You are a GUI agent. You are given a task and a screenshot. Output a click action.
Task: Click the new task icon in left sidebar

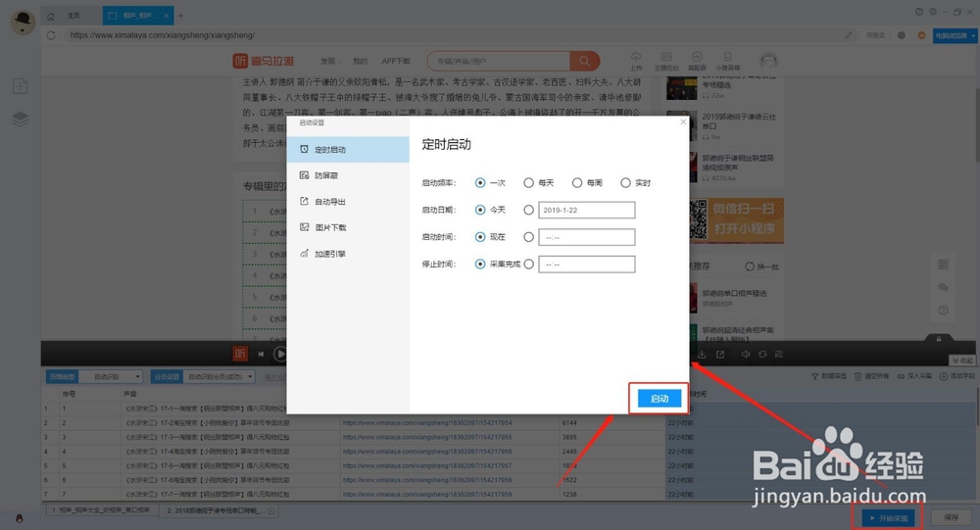pos(20,86)
